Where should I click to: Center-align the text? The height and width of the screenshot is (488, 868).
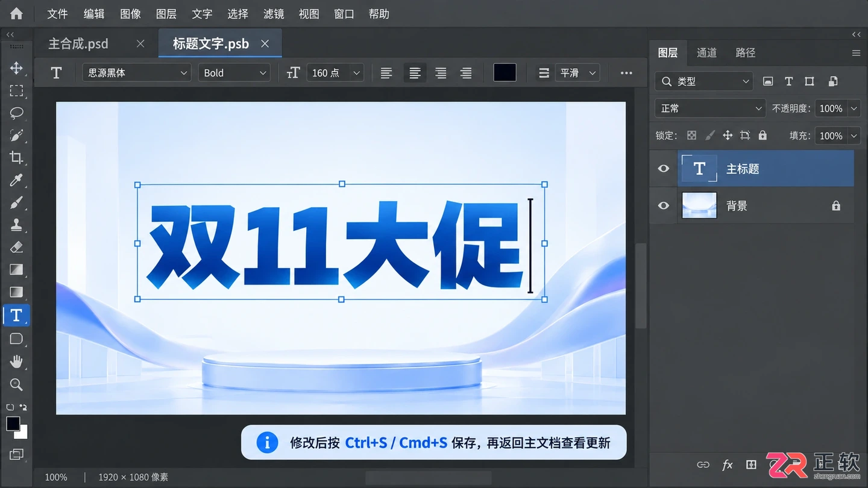[x=415, y=73]
